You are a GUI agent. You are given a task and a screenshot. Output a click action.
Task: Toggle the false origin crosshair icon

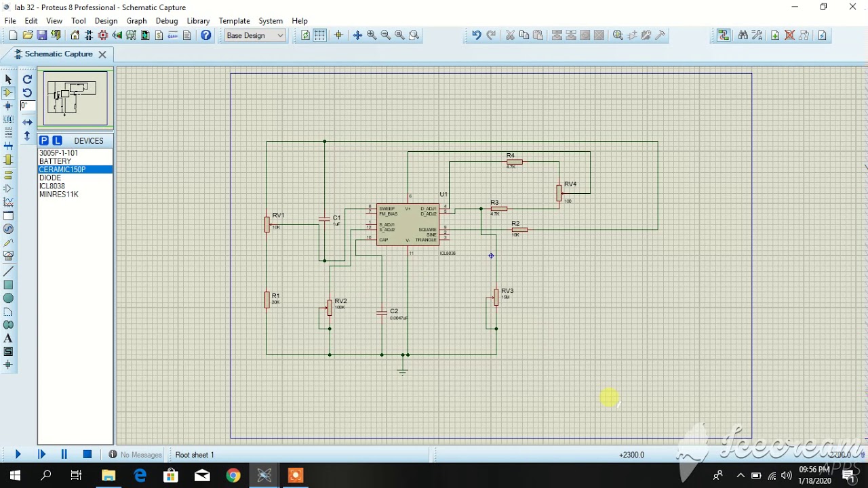tap(338, 35)
